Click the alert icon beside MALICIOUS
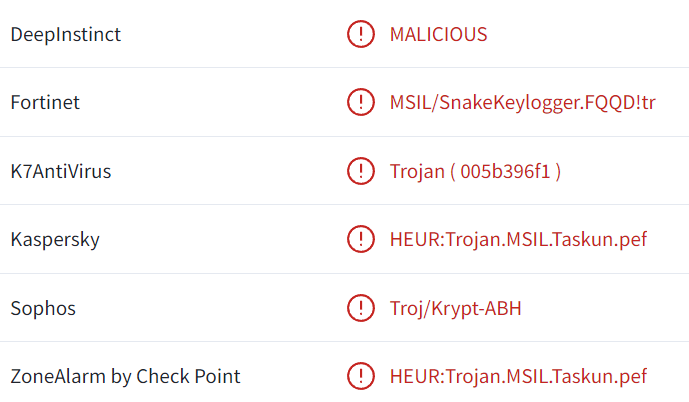 (360, 34)
